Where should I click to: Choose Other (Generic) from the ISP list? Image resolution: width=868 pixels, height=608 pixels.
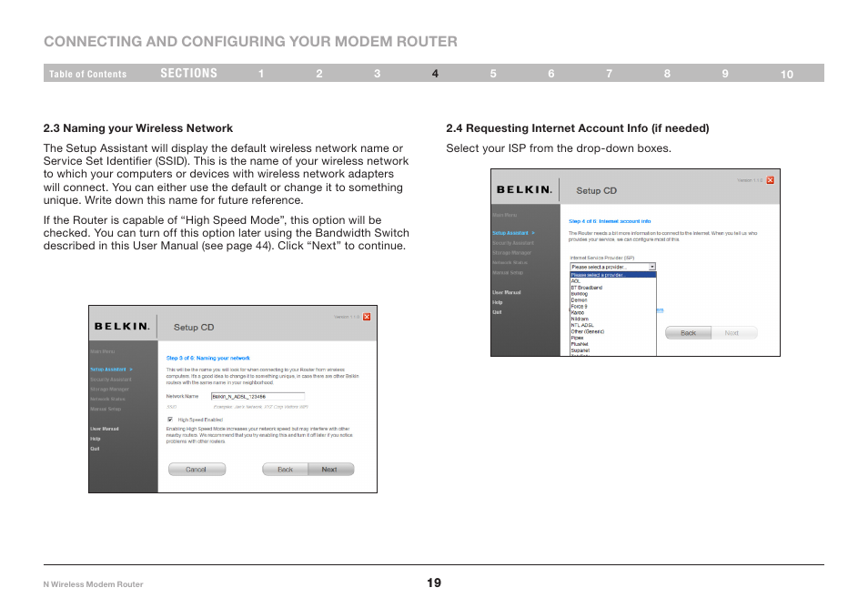pos(588,331)
